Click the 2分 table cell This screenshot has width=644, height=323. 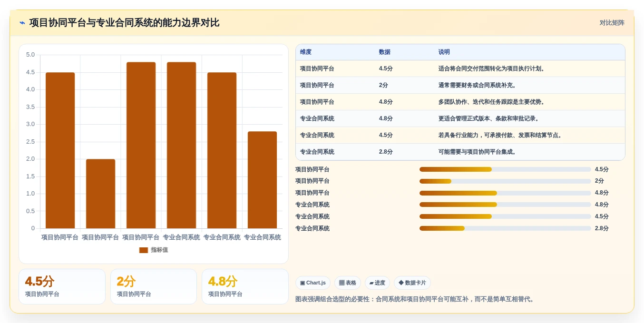coord(383,86)
